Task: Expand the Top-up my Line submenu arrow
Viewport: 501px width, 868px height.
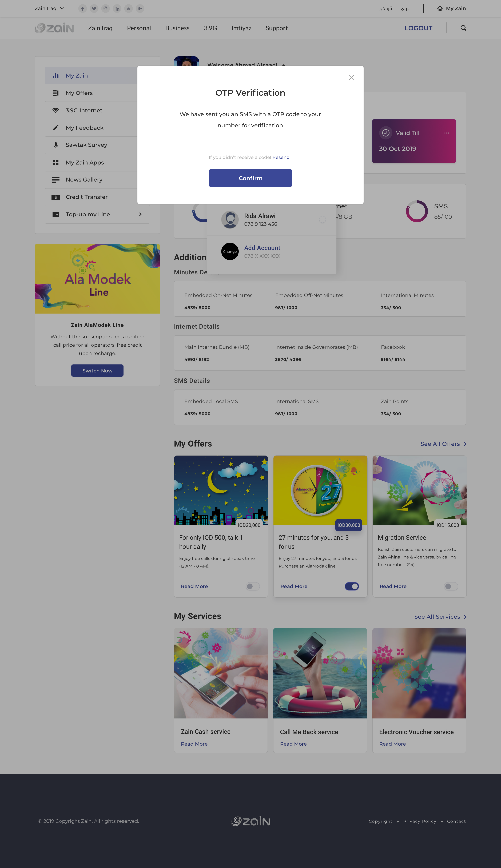Action: (x=140, y=214)
